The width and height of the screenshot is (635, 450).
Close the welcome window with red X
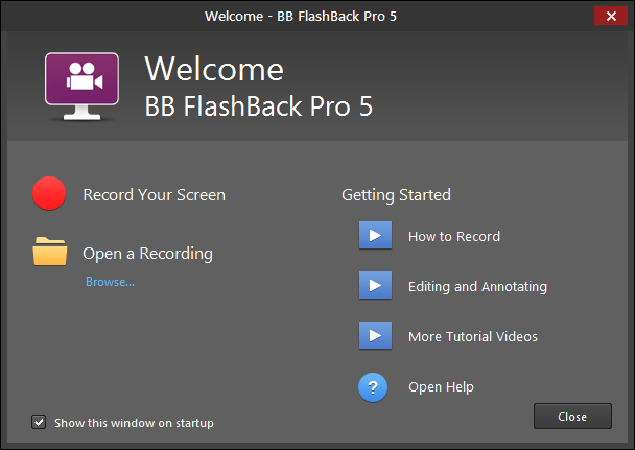[611, 16]
